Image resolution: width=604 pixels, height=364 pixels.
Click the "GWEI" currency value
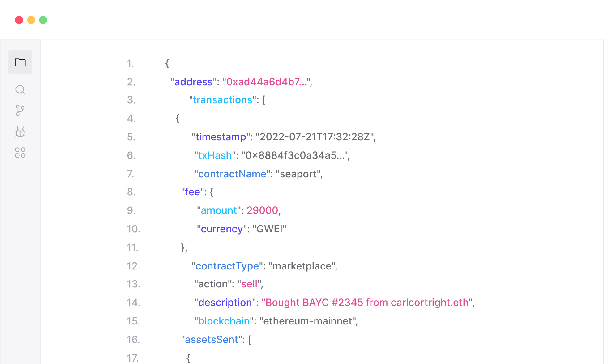(x=269, y=229)
